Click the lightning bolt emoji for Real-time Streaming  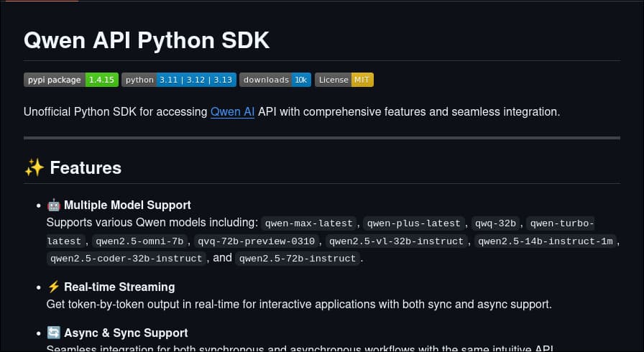click(x=53, y=287)
